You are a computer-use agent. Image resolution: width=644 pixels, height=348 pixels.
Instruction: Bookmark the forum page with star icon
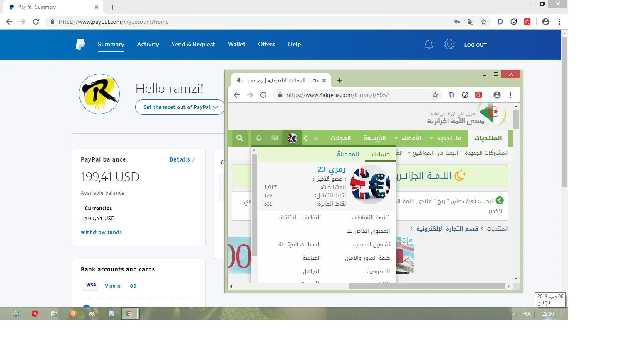click(435, 95)
